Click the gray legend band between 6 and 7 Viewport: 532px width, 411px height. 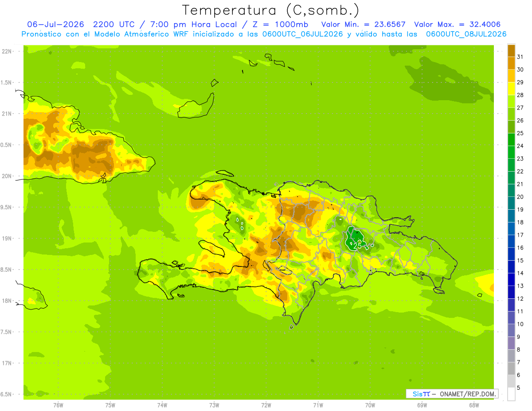(x=511, y=368)
